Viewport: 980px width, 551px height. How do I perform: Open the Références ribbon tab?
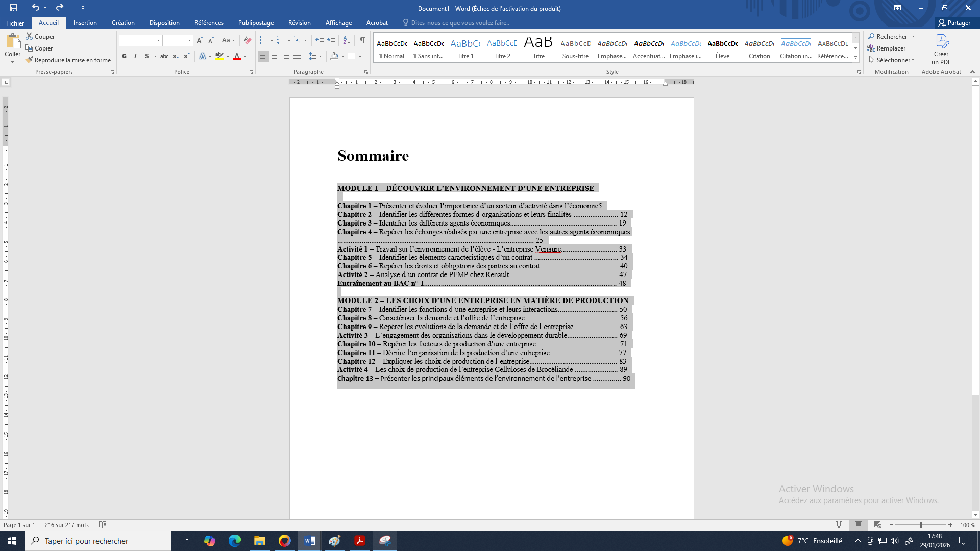pyautogui.click(x=209, y=23)
